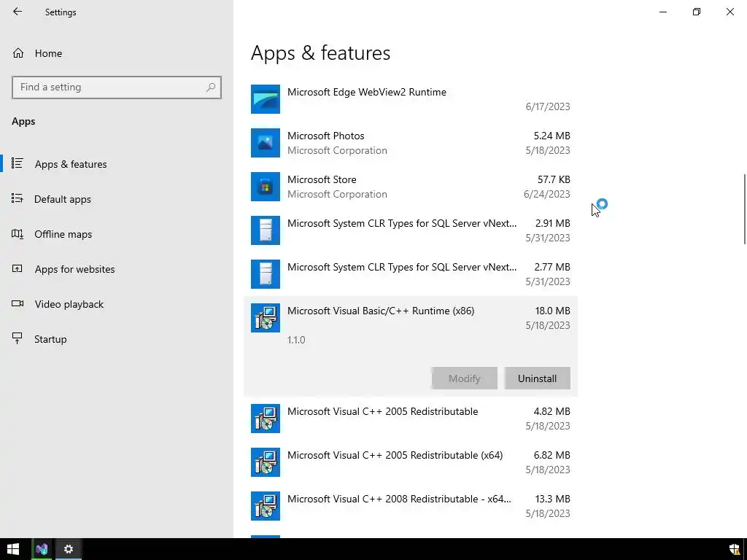Click the search magnifier icon in Find a setting
This screenshot has height=560, width=747.
click(211, 87)
